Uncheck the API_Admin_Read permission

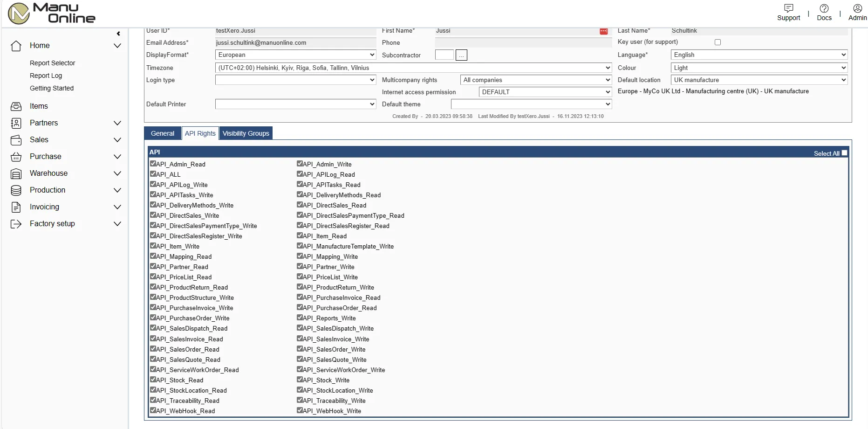coord(153,163)
